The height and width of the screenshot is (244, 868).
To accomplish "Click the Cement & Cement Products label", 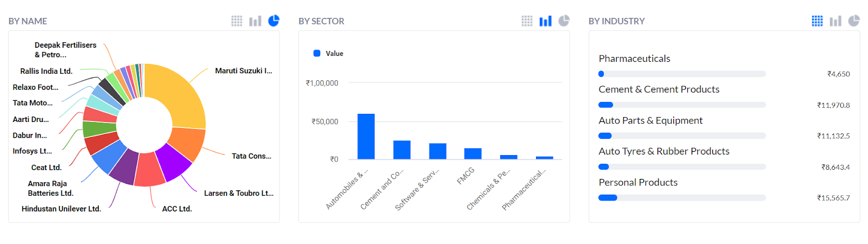I will (x=659, y=89).
